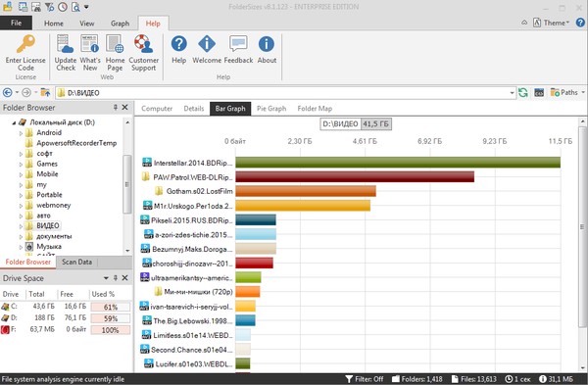Open the About dialog icon
588x385 pixels.
[267, 44]
